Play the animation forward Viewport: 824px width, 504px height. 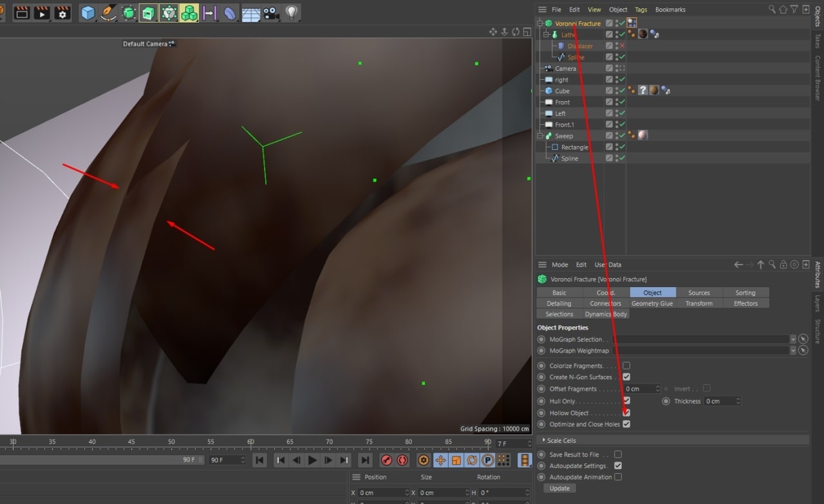(312, 460)
